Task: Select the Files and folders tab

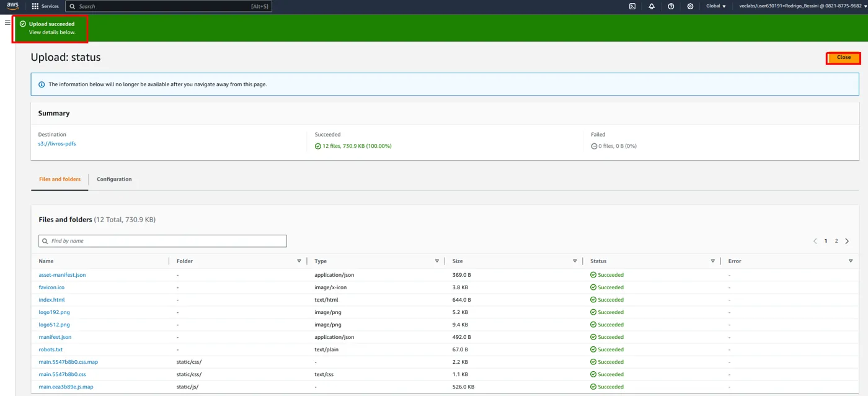Action: click(60, 179)
